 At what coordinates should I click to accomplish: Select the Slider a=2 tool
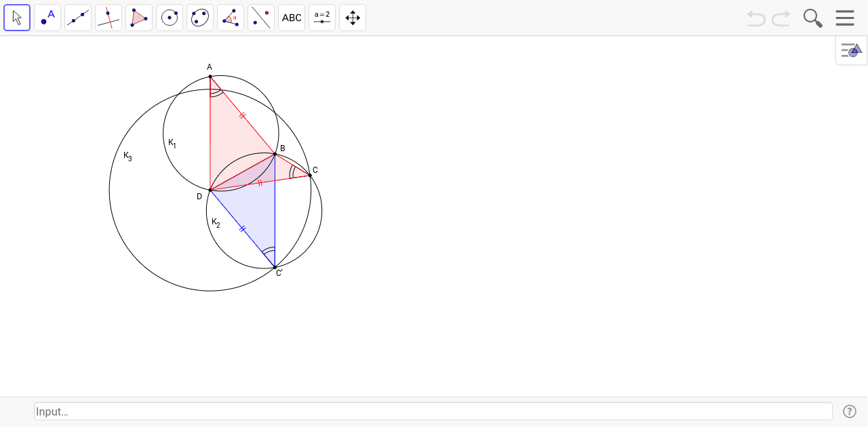click(322, 18)
